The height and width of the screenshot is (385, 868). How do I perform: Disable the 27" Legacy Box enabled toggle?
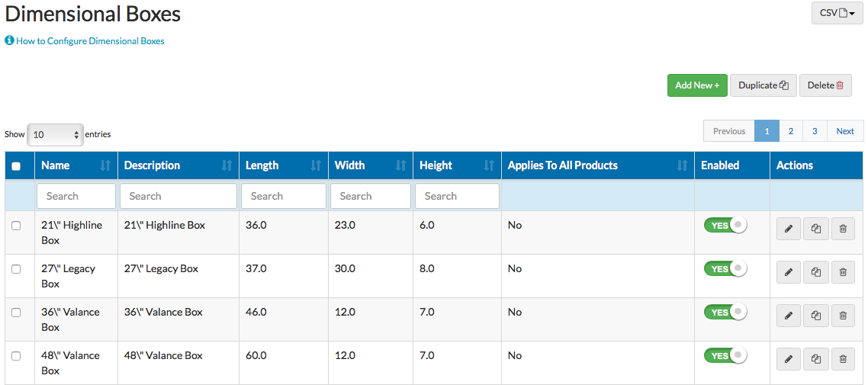click(725, 269)
